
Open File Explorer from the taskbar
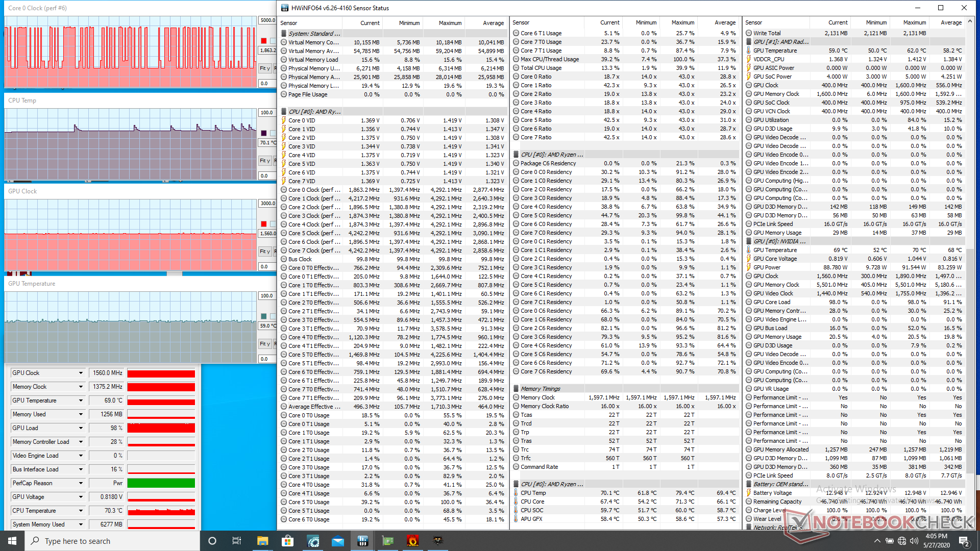tap(262, 541)
